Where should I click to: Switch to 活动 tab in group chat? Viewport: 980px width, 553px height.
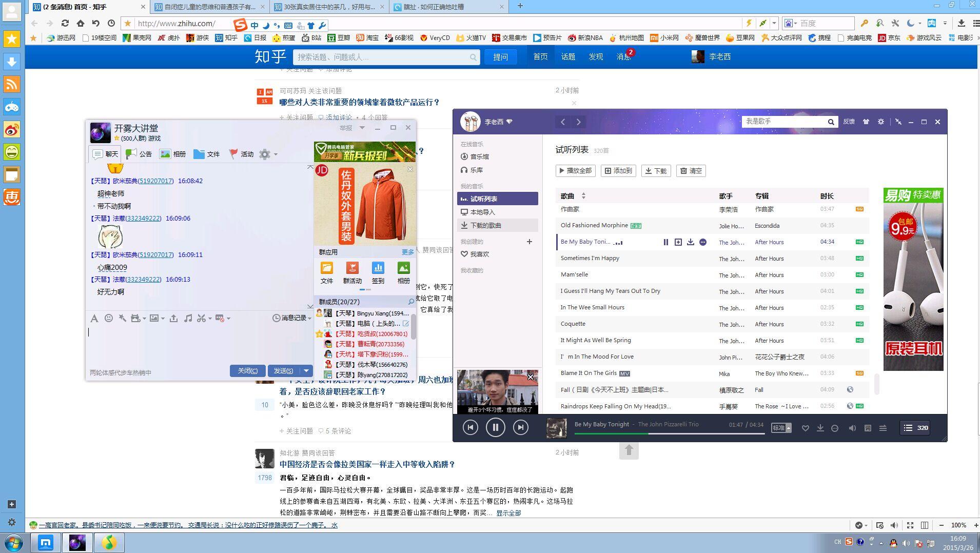coord(241,154)
